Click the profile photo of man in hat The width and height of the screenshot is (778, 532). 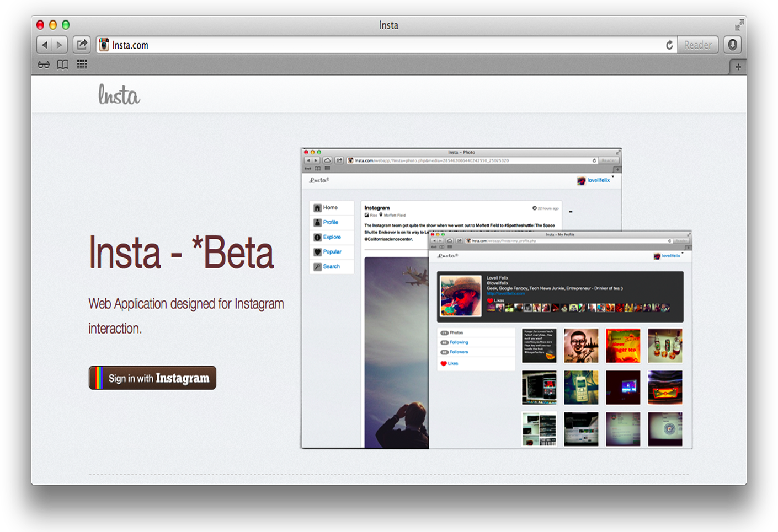tap(461, 296)
